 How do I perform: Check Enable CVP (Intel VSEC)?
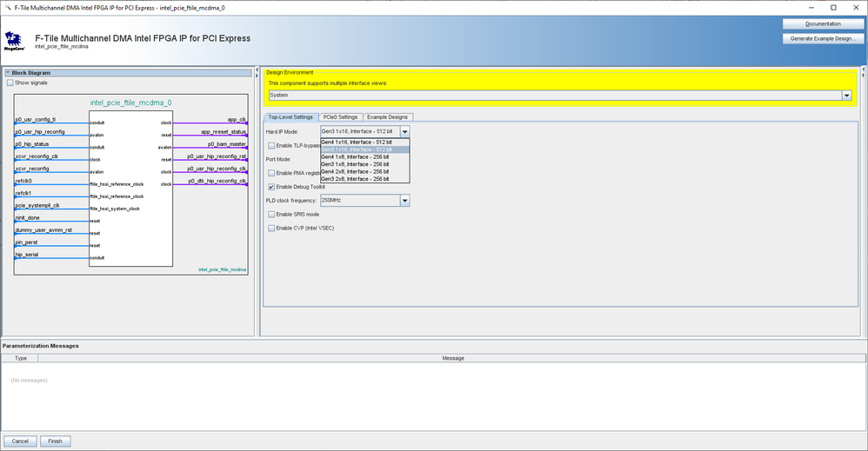click(x=272, y=228)
